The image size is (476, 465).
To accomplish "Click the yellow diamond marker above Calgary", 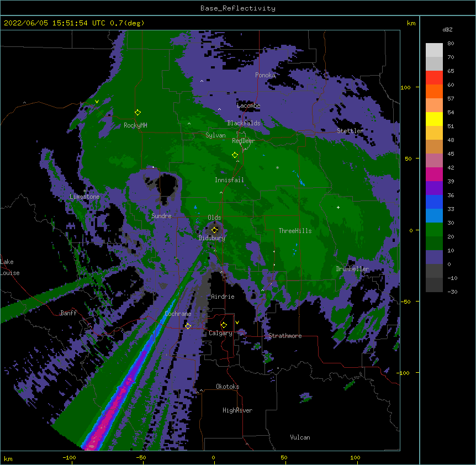I will click(x=224, y=325).
